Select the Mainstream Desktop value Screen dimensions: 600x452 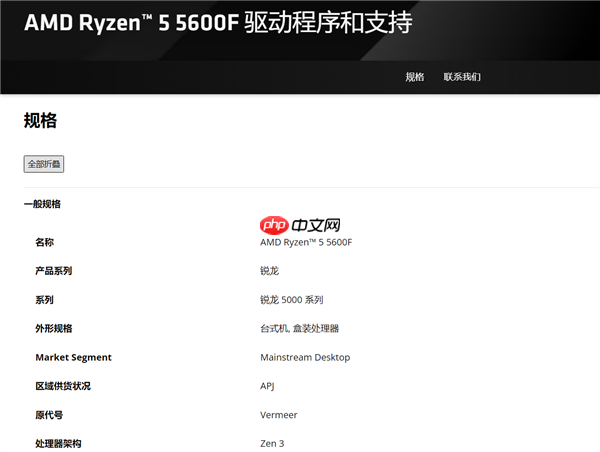pos(305,357)
